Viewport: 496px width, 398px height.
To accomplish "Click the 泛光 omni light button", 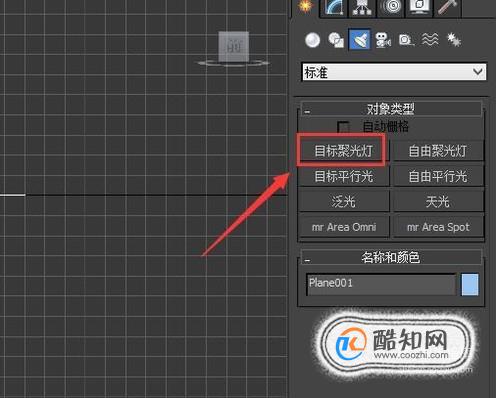I will tap(344, 201).
